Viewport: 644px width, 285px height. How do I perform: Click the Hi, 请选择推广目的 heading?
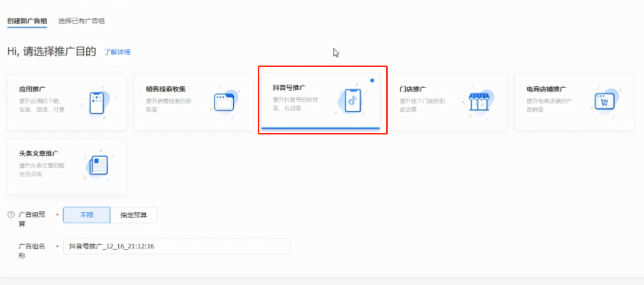[x=52, y=51]
